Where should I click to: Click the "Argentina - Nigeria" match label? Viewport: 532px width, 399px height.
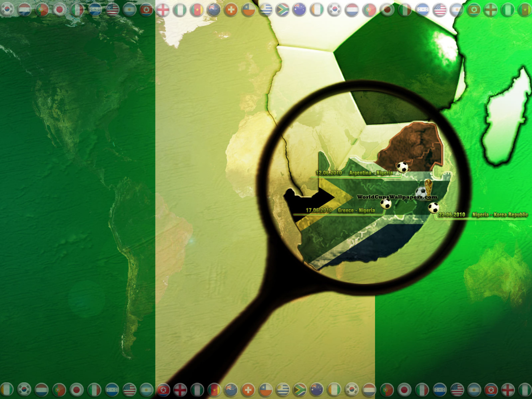371,173
